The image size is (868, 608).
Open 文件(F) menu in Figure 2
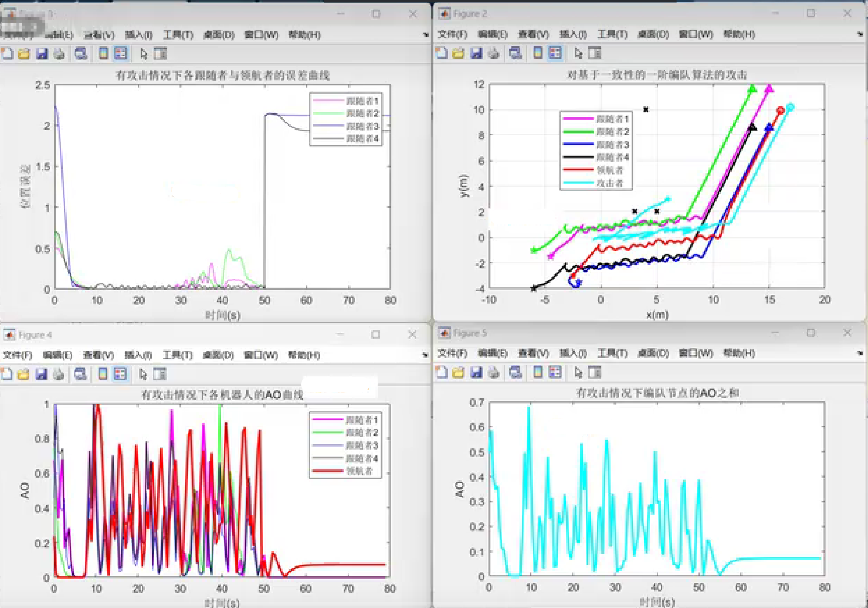pyautogui.click(x=452, y=34)
